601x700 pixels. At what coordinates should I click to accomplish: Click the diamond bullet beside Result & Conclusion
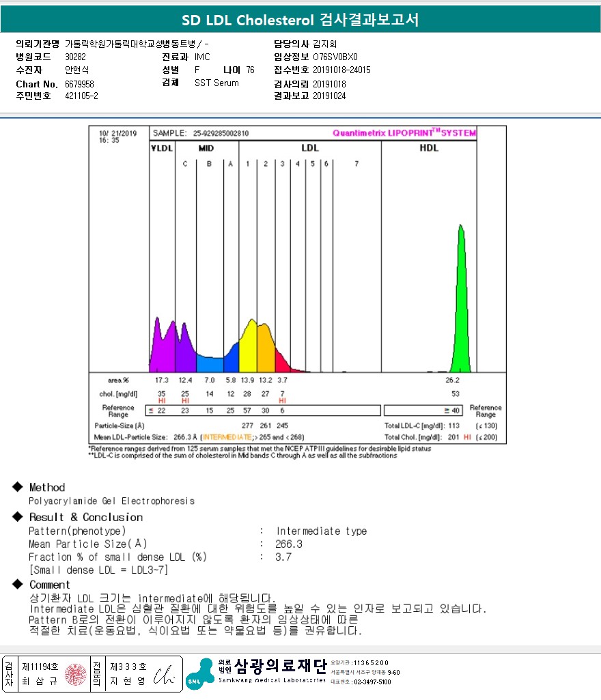17,517
